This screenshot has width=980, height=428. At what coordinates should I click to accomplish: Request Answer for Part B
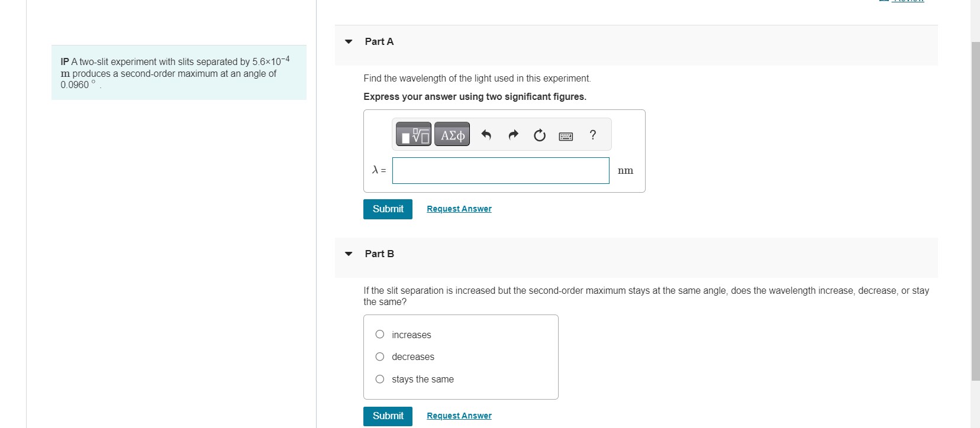point(458,415)
